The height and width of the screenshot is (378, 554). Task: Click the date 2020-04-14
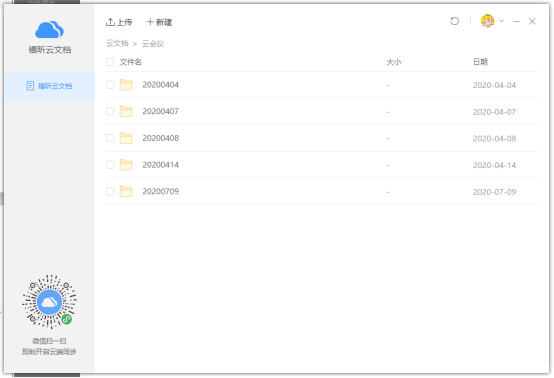495,165
